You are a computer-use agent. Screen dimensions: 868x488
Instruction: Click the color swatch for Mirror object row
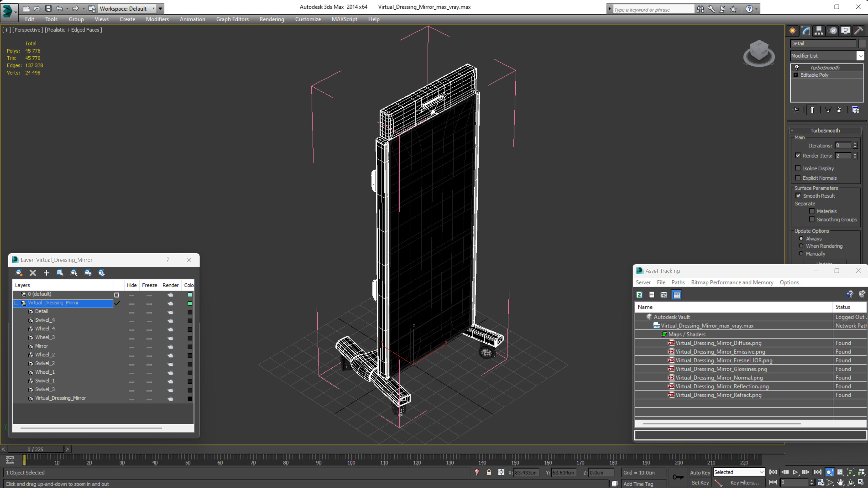(190, 347)
